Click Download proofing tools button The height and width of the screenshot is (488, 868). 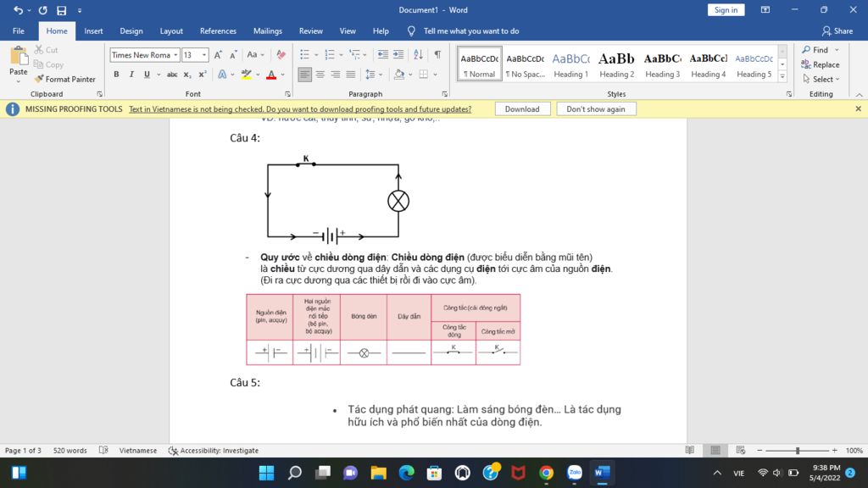(522, 109)
